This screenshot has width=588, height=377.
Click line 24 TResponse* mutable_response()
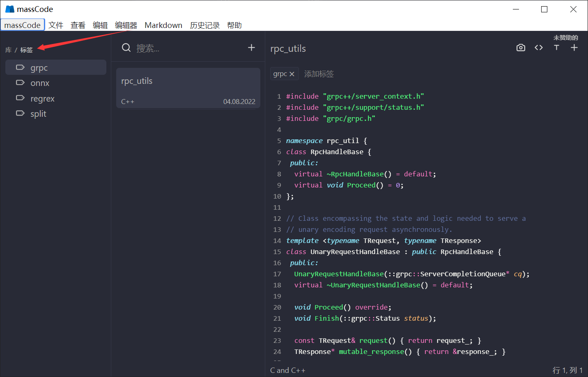400,352
